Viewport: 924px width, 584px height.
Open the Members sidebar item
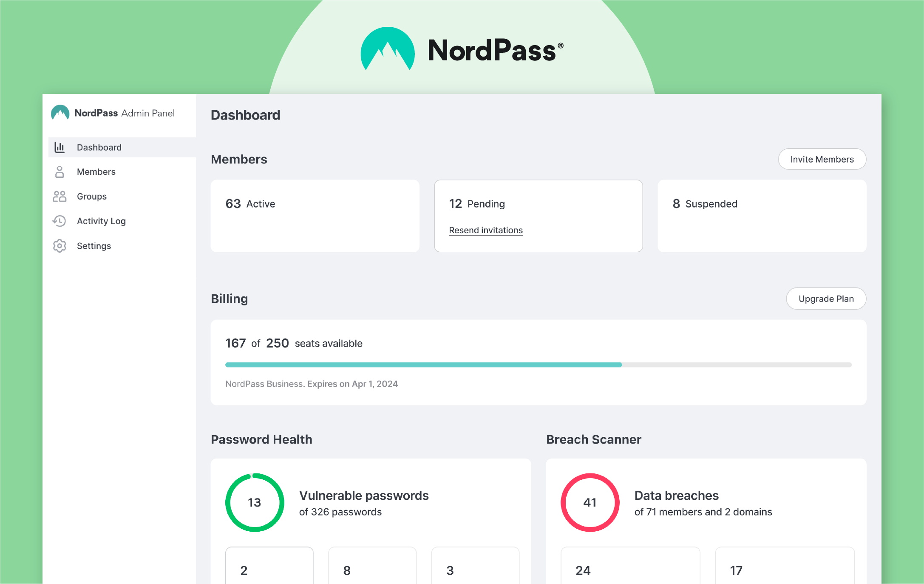pyautogui.click(x=122, y=172)
